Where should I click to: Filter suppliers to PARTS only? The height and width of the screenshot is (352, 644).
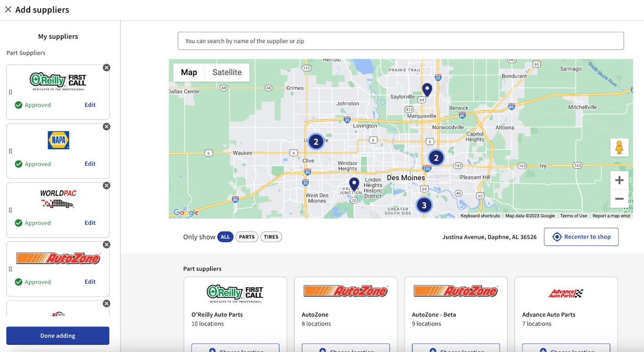tap(247, 237)
